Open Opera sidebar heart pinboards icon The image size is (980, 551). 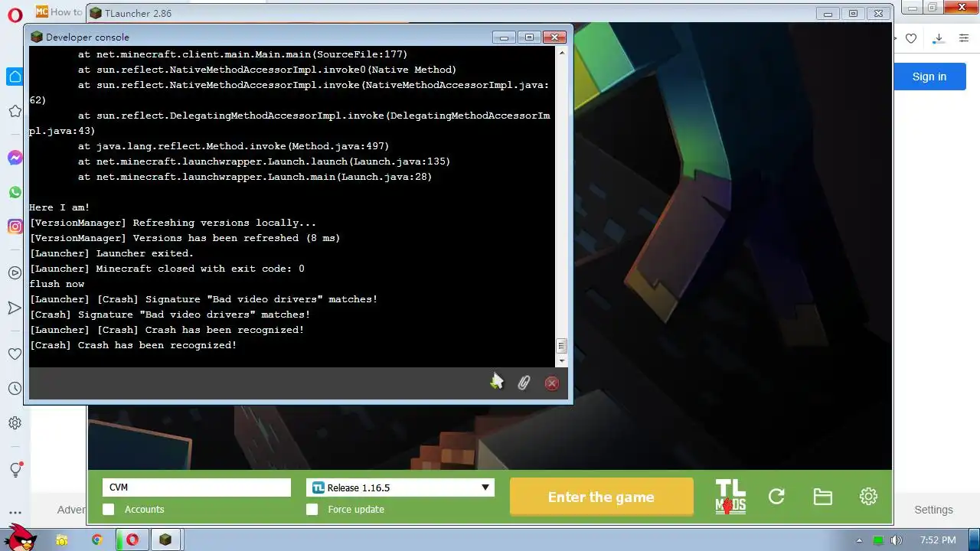tap(15, 354)
